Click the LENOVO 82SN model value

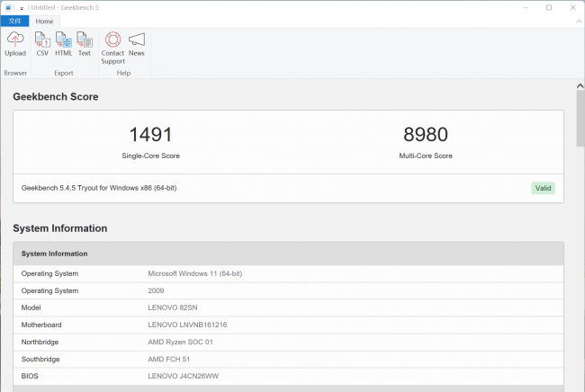tap(173, 307)
